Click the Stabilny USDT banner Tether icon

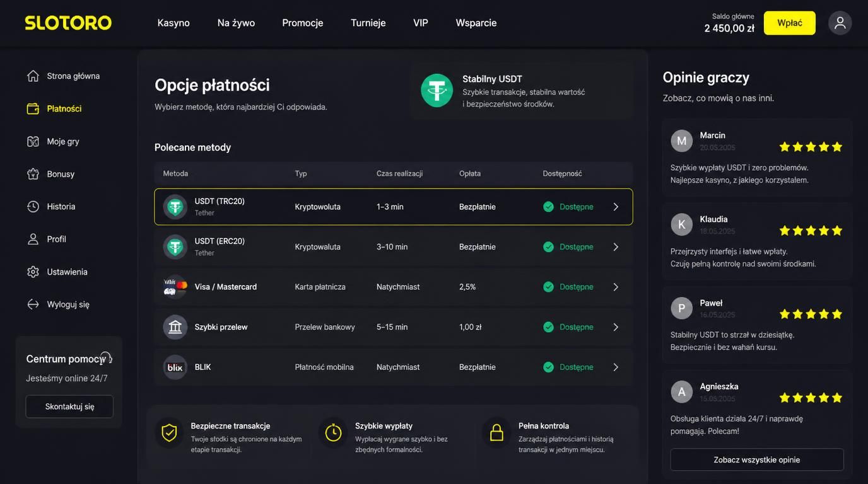click(437, 91)
